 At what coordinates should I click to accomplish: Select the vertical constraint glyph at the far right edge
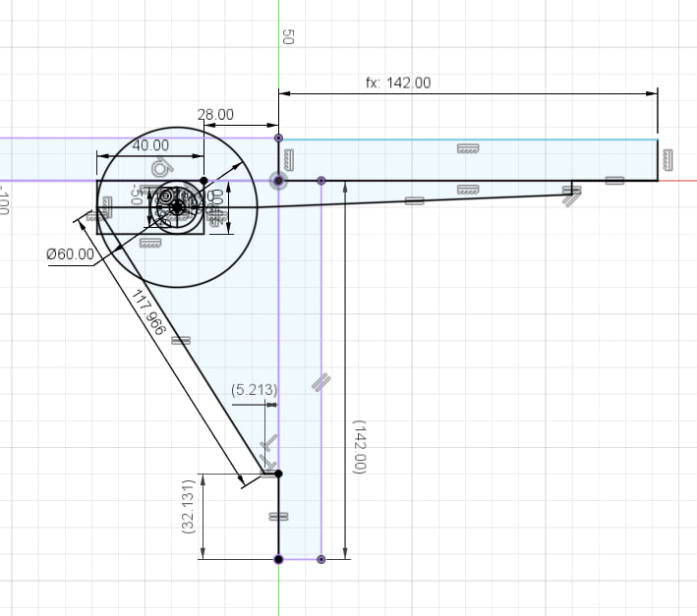coord(668,160)
